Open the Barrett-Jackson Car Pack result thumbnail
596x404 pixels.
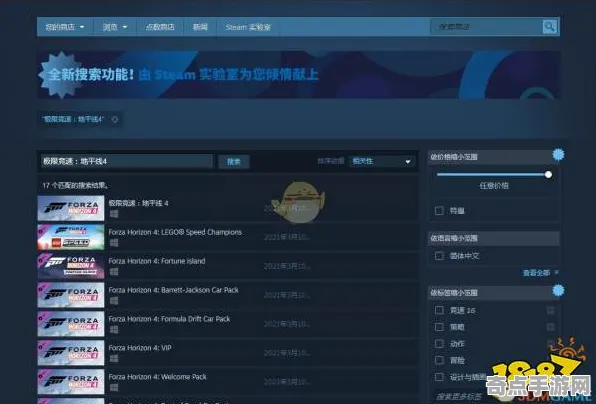pos(71,295)
